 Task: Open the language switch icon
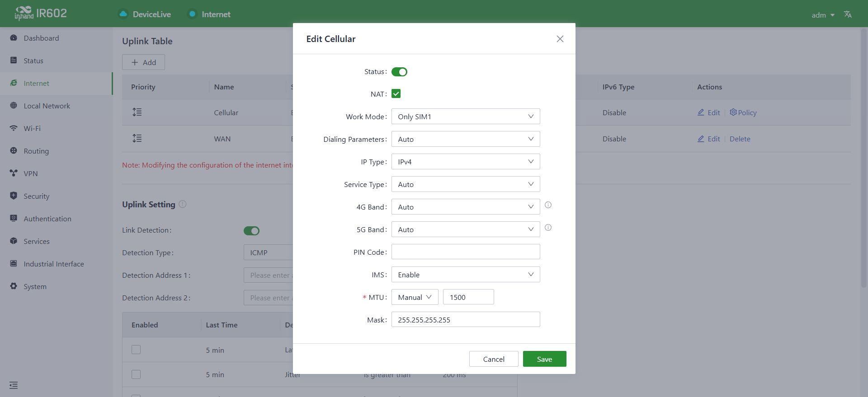[x=848, y=14]
